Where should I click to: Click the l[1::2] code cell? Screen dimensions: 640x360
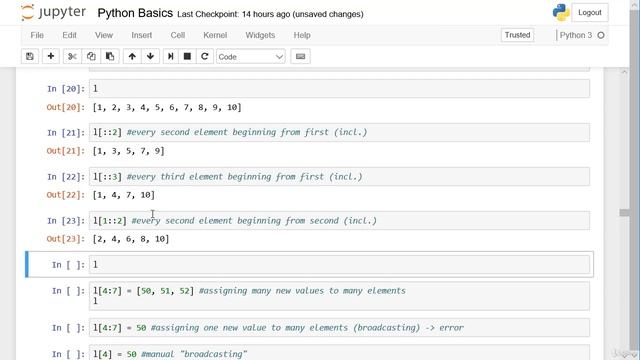click(339, 220)
